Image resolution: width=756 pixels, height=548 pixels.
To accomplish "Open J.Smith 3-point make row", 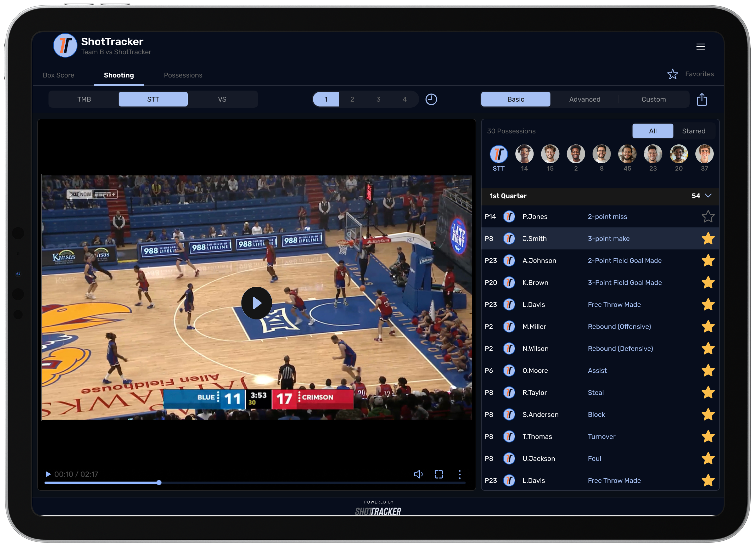I will pos(600,238).
